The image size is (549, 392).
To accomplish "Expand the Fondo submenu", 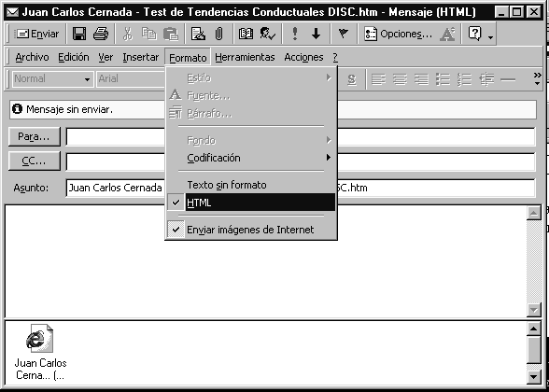I will [x=251, y=140].
